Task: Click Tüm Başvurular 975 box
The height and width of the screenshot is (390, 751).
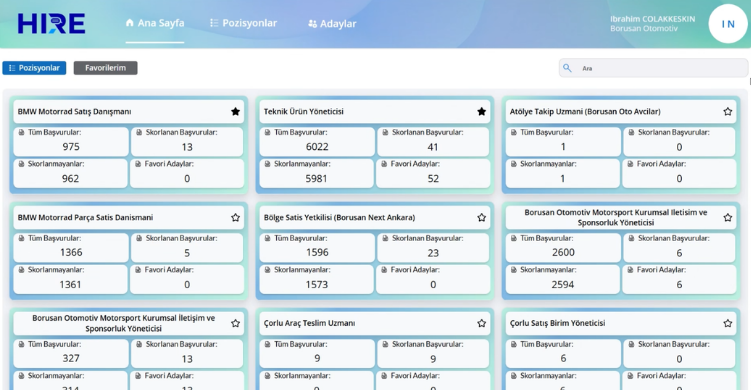Action: coord(71,141)
